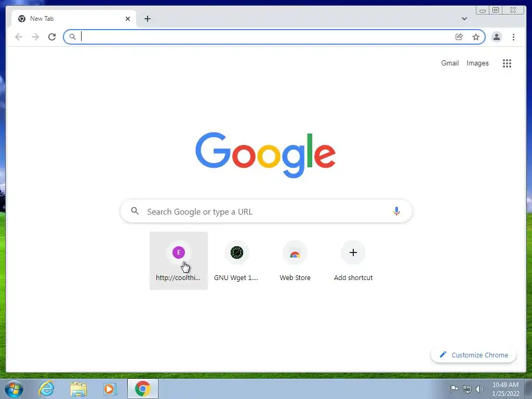Screen dimensions: 532x399
Task: Bookmark this tab with the star icon
Action: 476,37
